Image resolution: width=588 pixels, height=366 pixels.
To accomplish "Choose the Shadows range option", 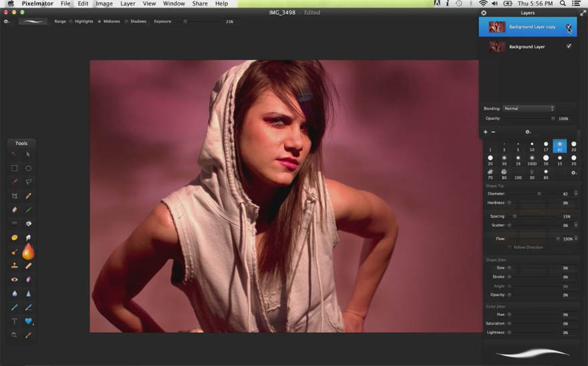I will (126, 21).
